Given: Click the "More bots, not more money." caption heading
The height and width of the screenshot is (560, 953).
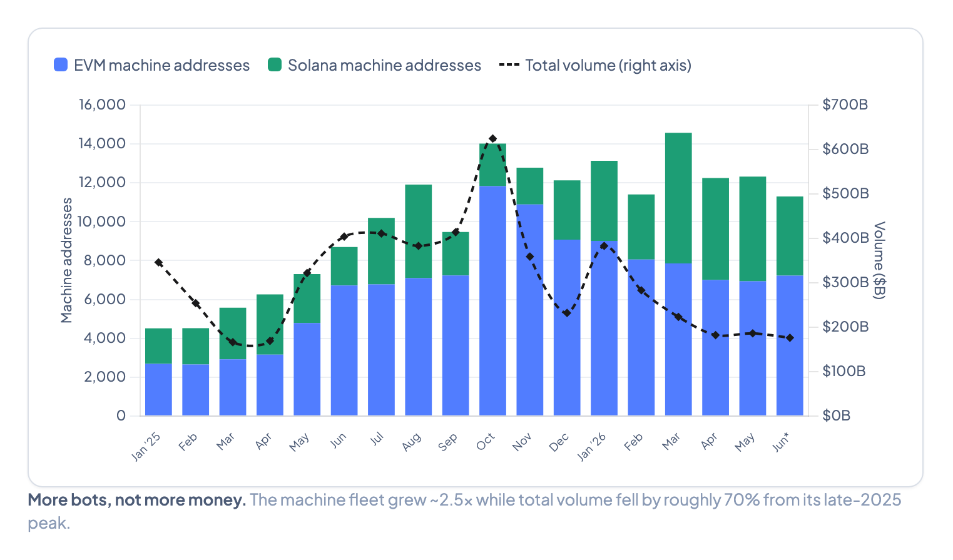Looking at the screenshot, I should pyautogui.click(x=137, y=500).
